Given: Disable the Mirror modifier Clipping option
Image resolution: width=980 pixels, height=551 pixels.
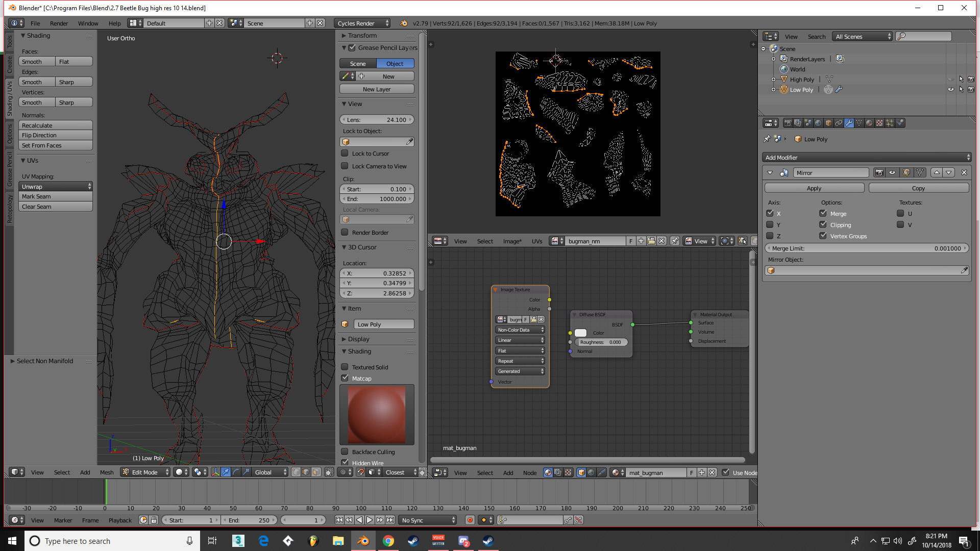Looking at the screenshot, I should [823, 225].
